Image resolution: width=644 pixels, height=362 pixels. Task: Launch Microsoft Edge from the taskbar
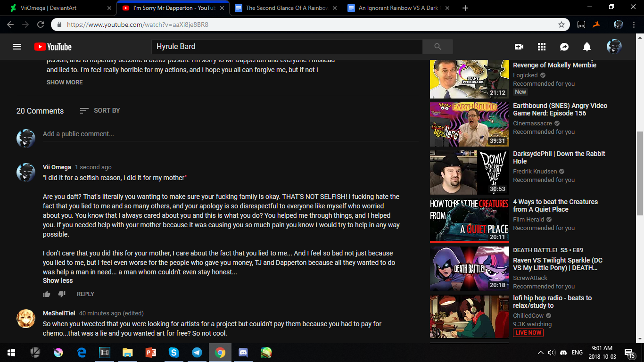click(82, 353)
